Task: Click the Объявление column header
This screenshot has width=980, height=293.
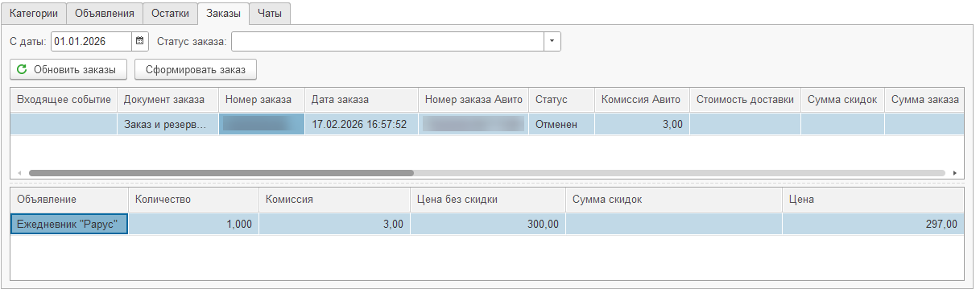Action: coord(69,200)
